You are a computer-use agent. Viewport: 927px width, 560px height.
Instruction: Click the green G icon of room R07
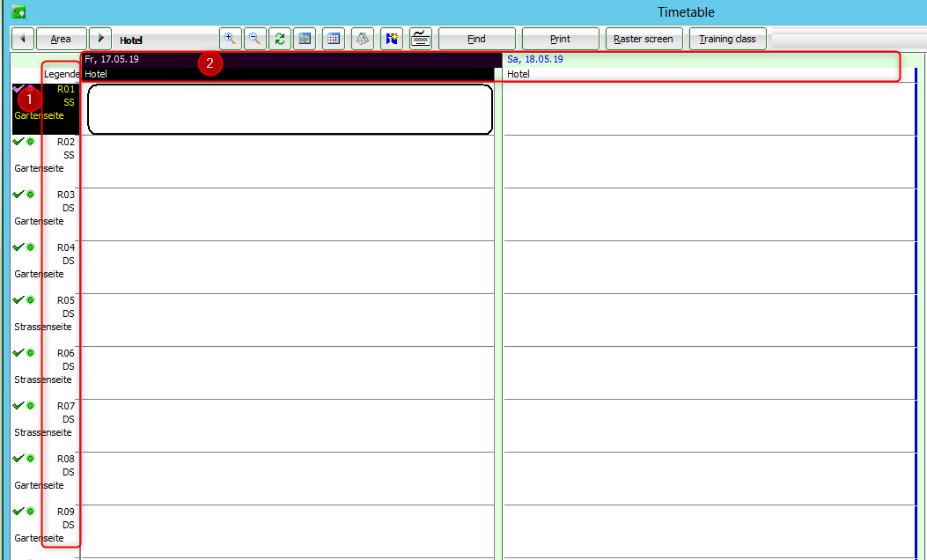(30, 405)
